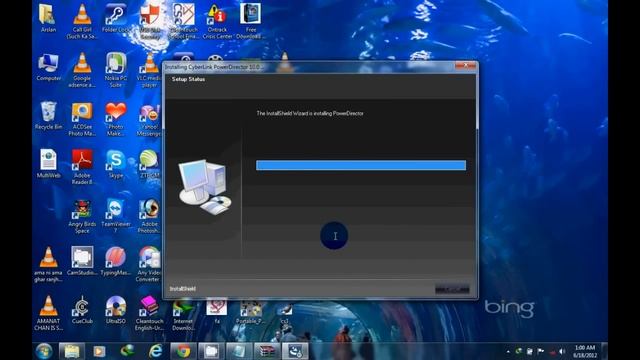Open the Portable_P desktop item

tap(251, 312)
